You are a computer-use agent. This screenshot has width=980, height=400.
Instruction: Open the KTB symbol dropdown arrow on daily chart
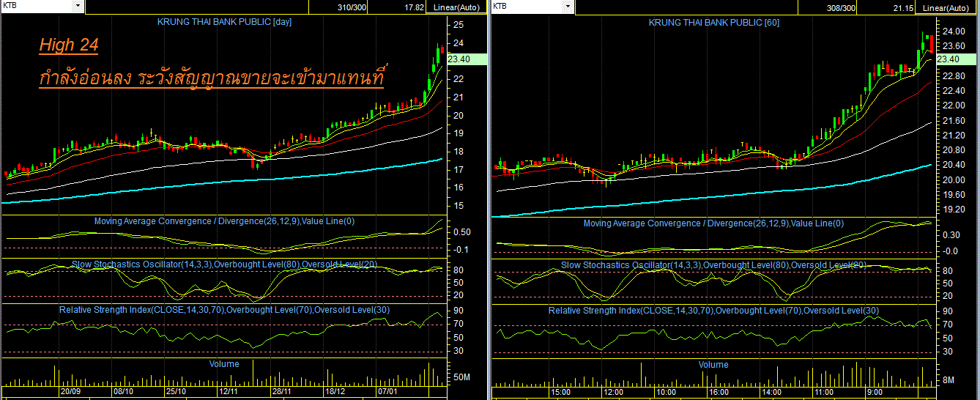78,6
